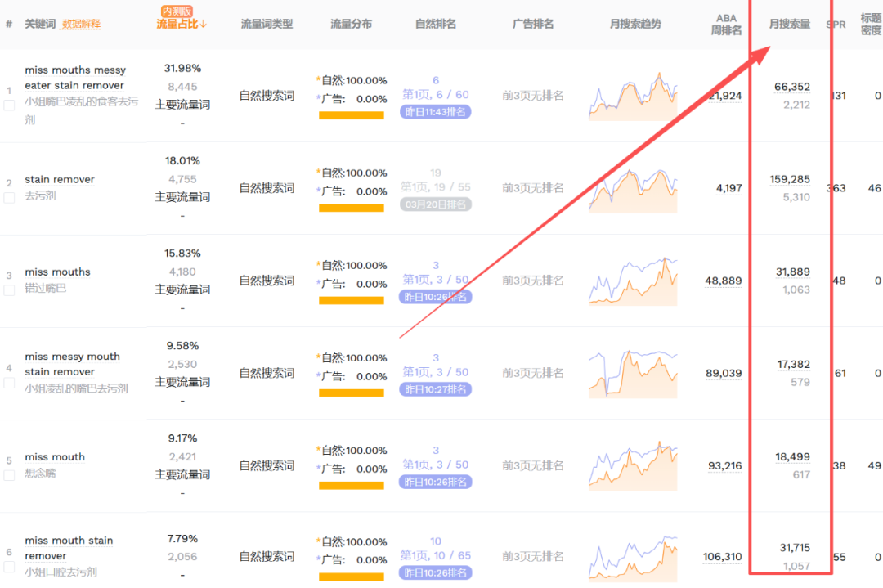Screen dimensions: 883x588
Task: Click the 流量词类型 column header
Action: tap(267, 24)
